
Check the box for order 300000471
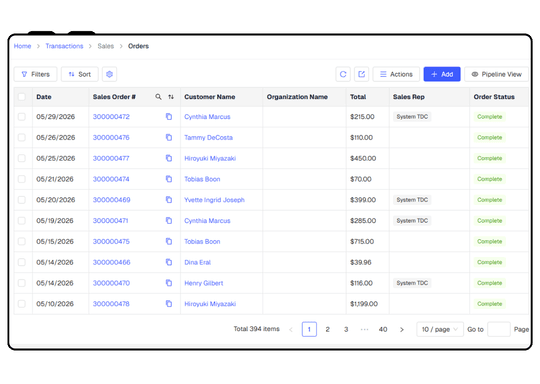(x=22, y=220)
